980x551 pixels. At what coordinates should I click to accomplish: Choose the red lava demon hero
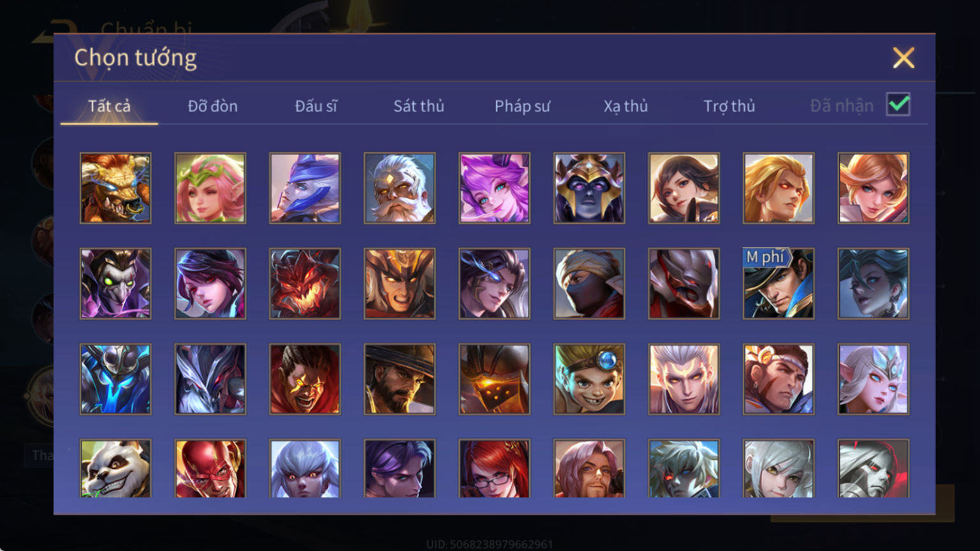click(x=305, y=284)
